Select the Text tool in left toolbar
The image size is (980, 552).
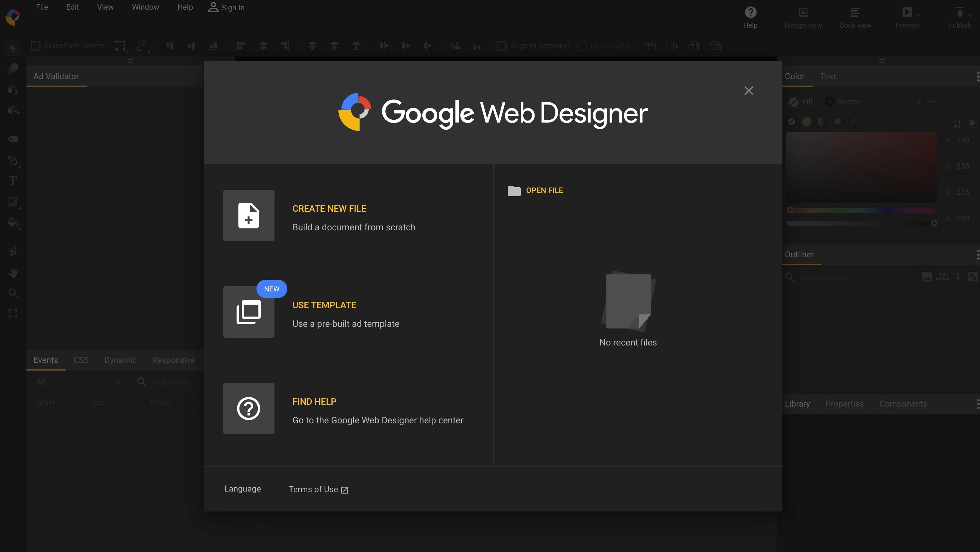click(13, 181)
